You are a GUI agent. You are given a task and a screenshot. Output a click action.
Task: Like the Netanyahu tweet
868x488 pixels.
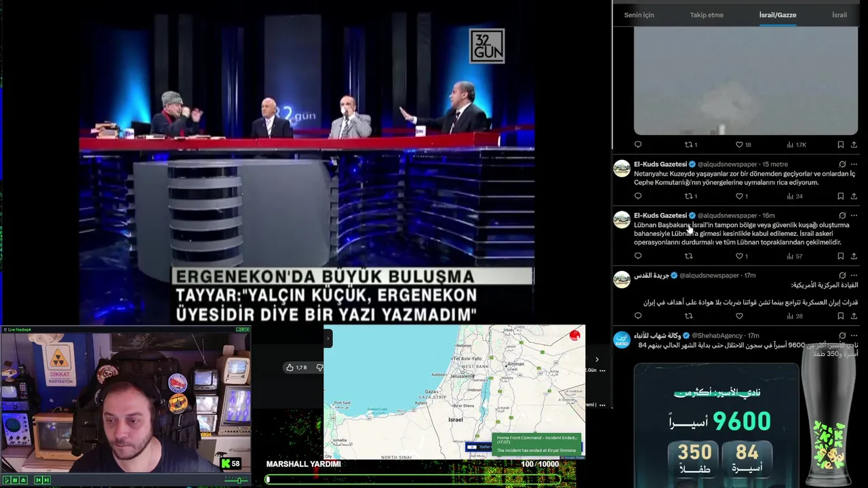[x=742, y=197]
